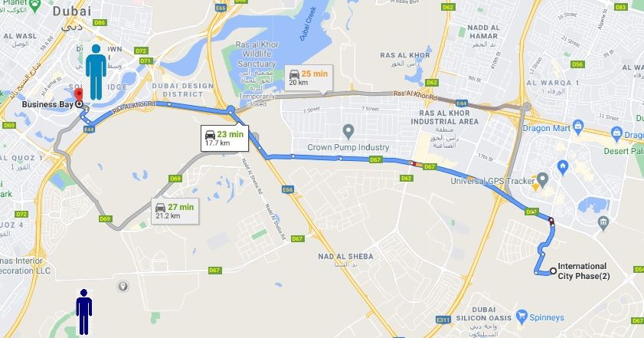Click the large light-blue person figure
Screen dimensions: 644x338
(96, 72)
